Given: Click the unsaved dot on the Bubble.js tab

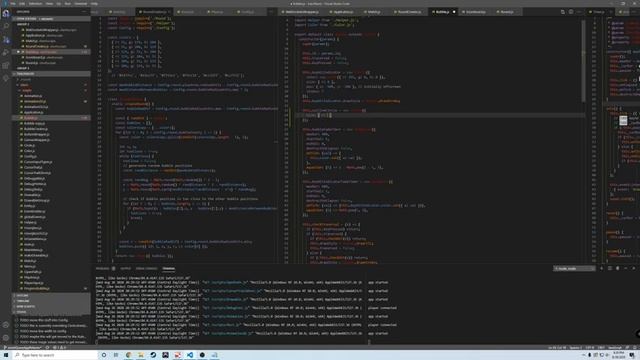Looking at the screenshot, I should pyautogui.click(x=454, y=12).
